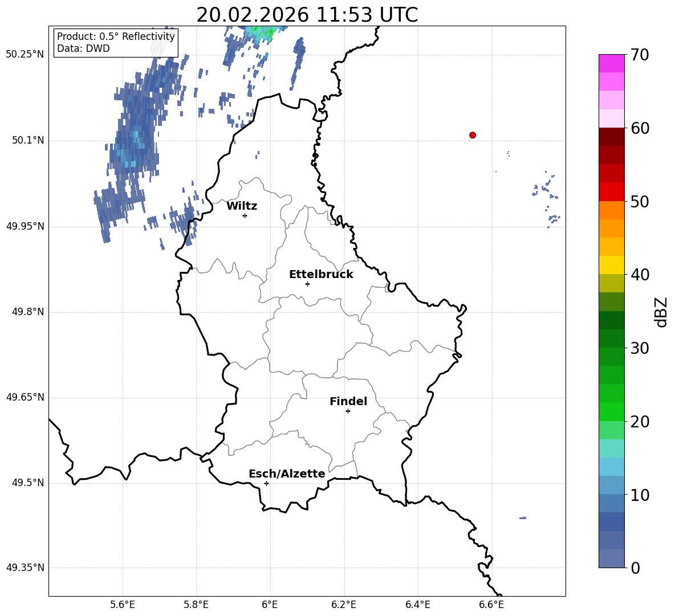Screen dimensions: 675x616
Task: Click the Findel city label
Action: pos(348,401)
